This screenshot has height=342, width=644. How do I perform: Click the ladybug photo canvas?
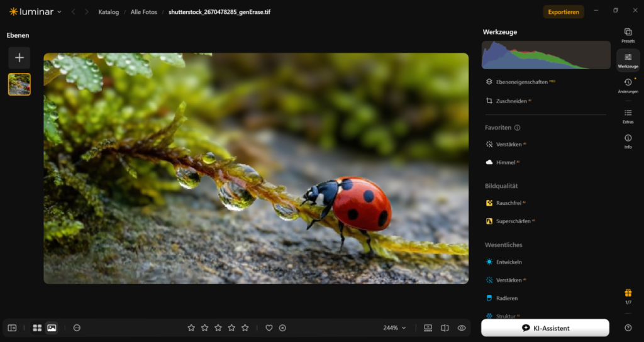[256, 168]
